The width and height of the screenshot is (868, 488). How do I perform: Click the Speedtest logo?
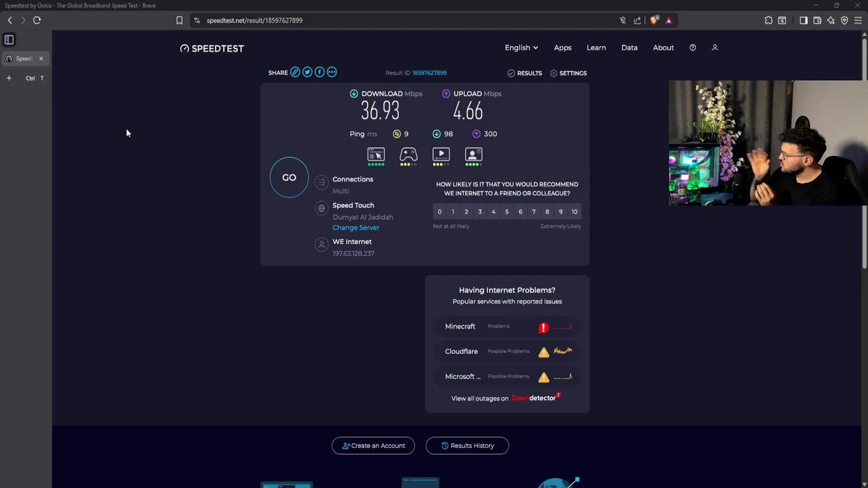(x=212, y=48)
